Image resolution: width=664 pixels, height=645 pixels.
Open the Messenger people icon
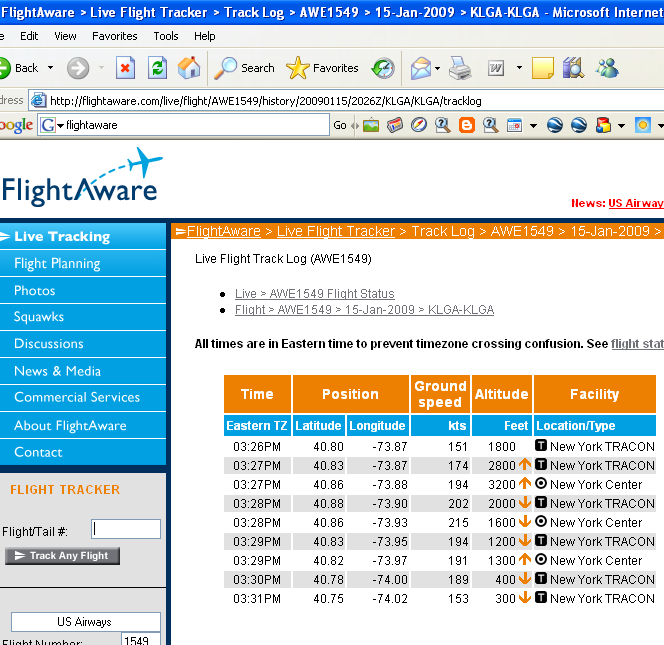[607, 68]
